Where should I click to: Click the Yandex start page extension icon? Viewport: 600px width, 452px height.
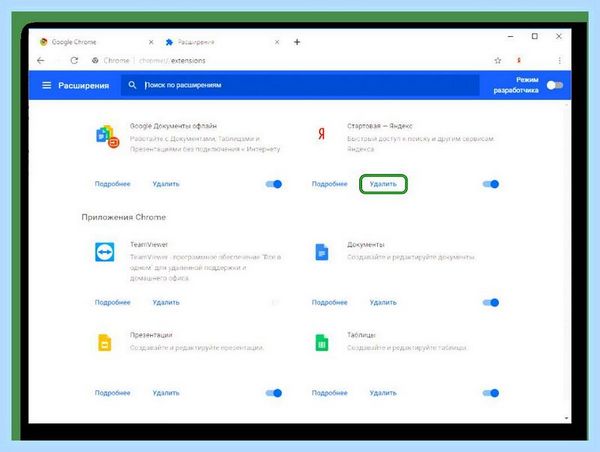(321, 134)
